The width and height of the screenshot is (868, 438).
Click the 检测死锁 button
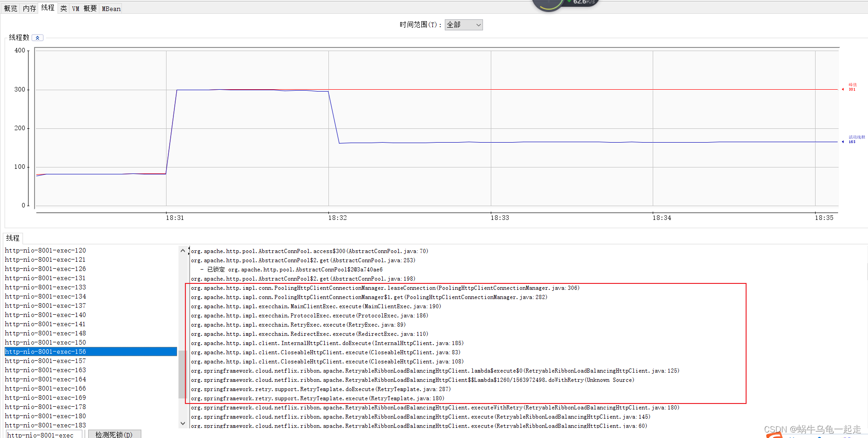114,434
